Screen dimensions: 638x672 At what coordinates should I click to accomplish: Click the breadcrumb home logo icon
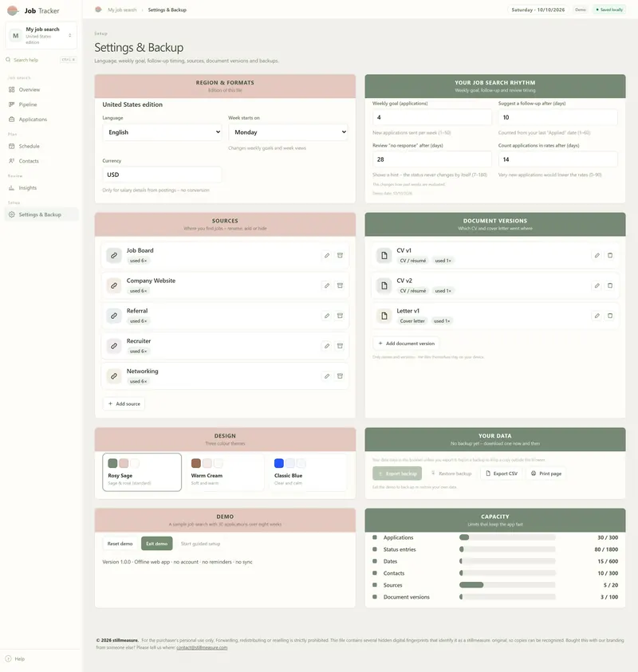98,10
